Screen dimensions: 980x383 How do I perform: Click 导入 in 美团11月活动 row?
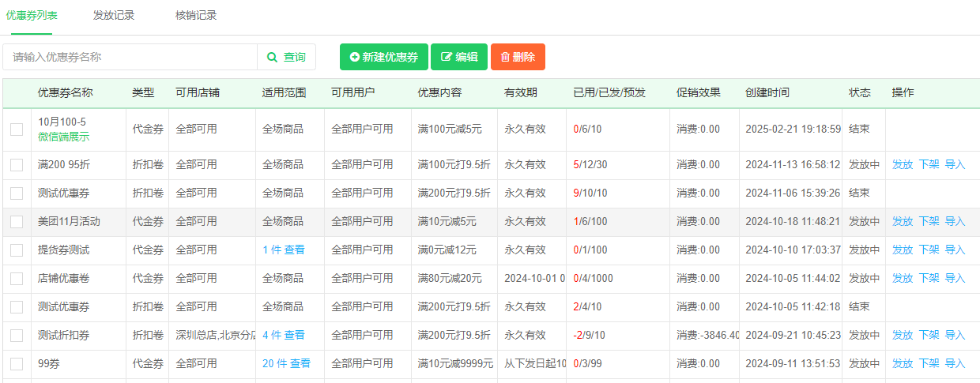click(955, 222)
